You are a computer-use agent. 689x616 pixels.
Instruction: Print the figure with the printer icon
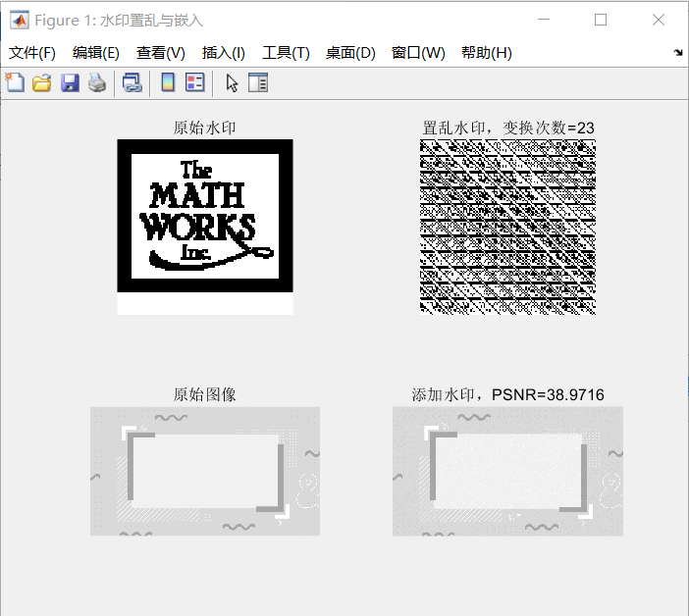[x=97, y=82]
